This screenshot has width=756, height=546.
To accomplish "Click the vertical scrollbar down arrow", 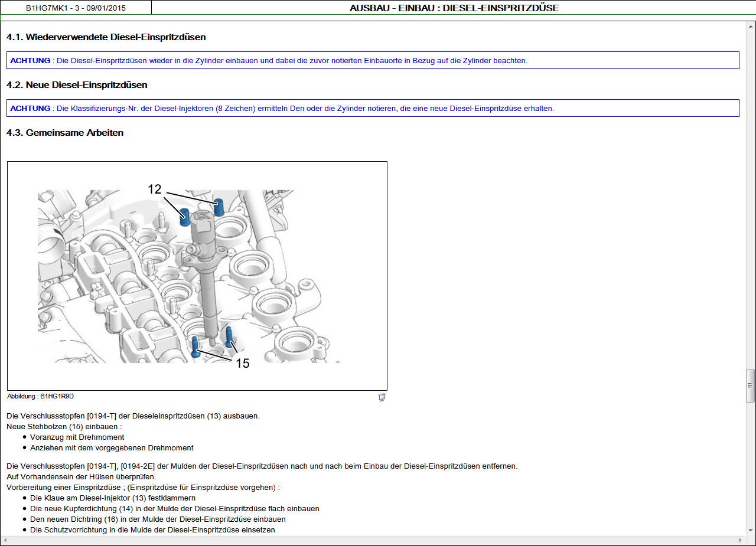I will tap(750, 531).
